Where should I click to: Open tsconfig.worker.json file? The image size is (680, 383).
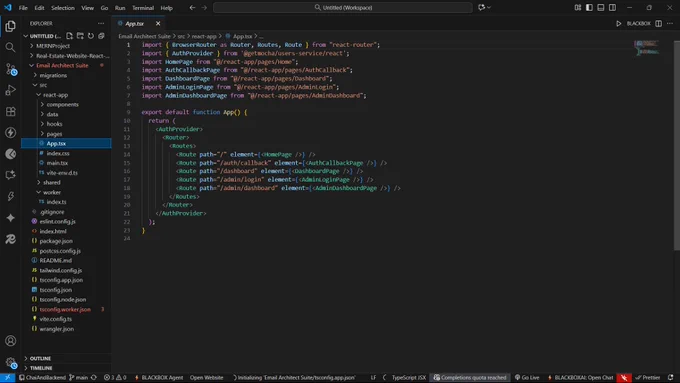click(66, 309)
